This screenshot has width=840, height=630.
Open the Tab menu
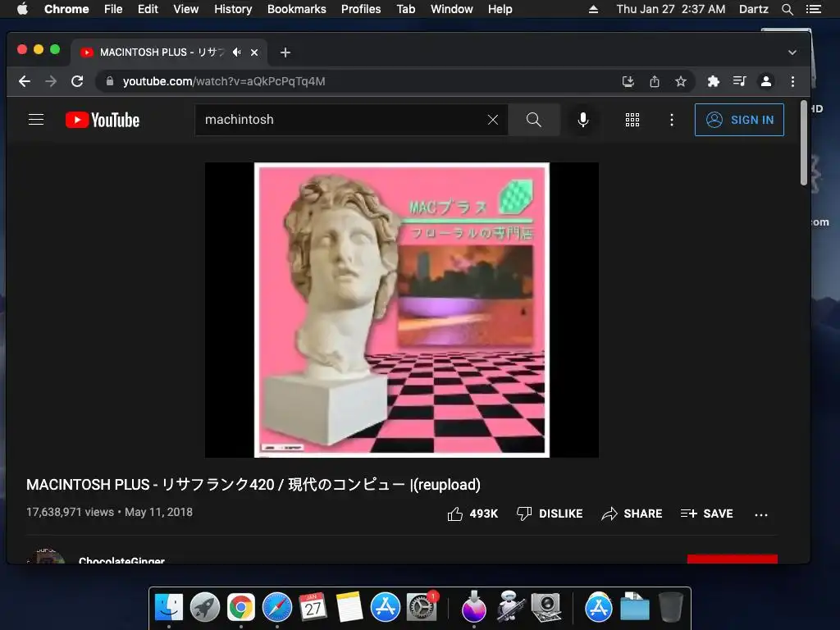point(405,9)
